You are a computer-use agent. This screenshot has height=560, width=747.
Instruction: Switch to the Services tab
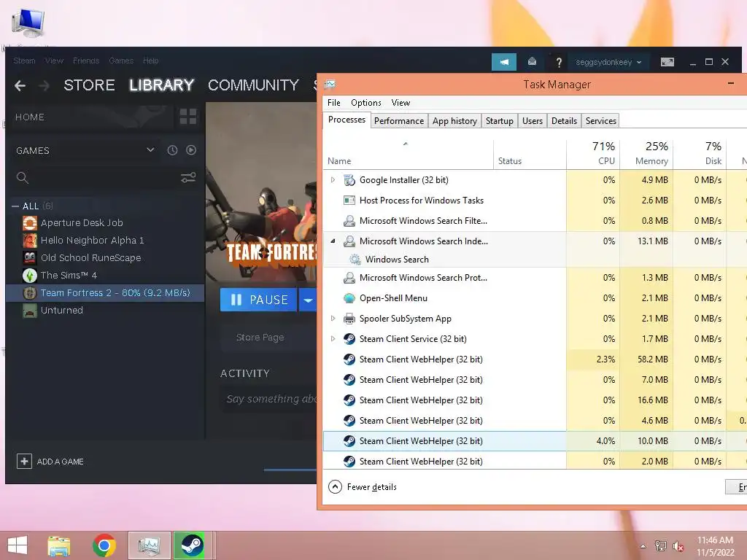pos(601,121)
